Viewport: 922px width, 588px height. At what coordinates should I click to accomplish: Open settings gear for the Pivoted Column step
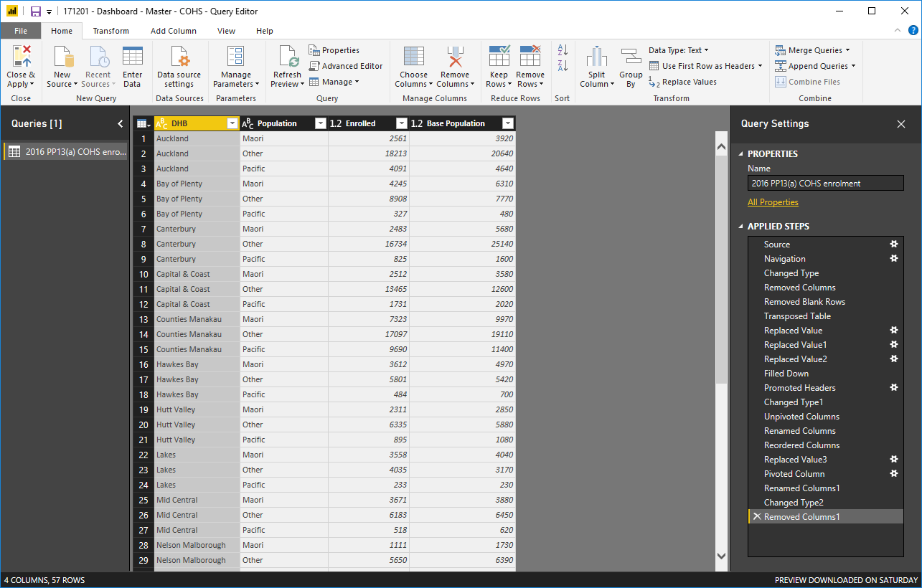[894, 473]
